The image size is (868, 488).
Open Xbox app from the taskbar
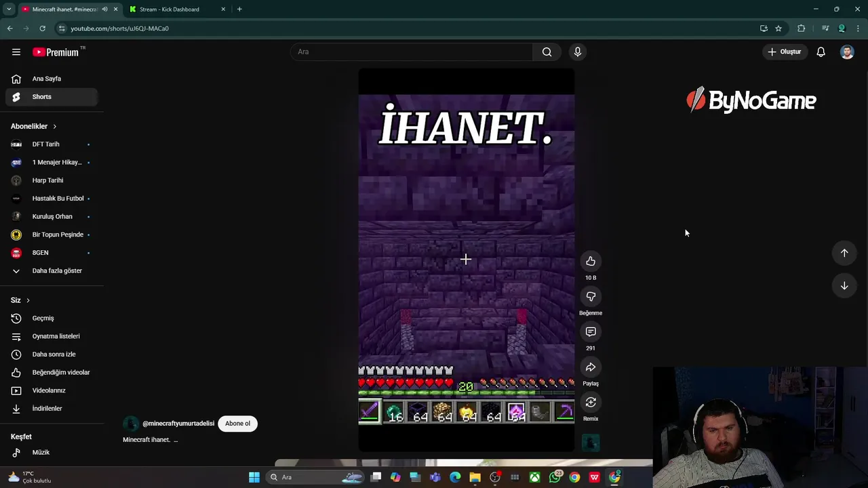535,477
